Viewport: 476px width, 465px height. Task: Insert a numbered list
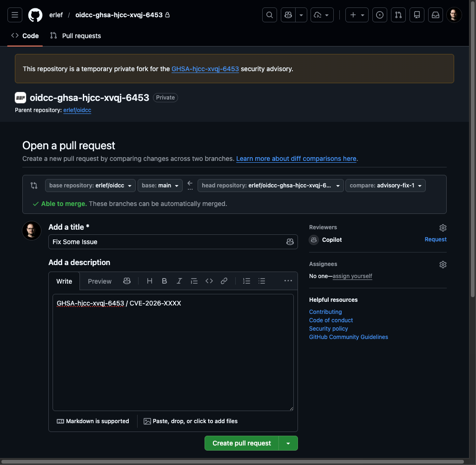pyautogui.click(x=246, y=281)
